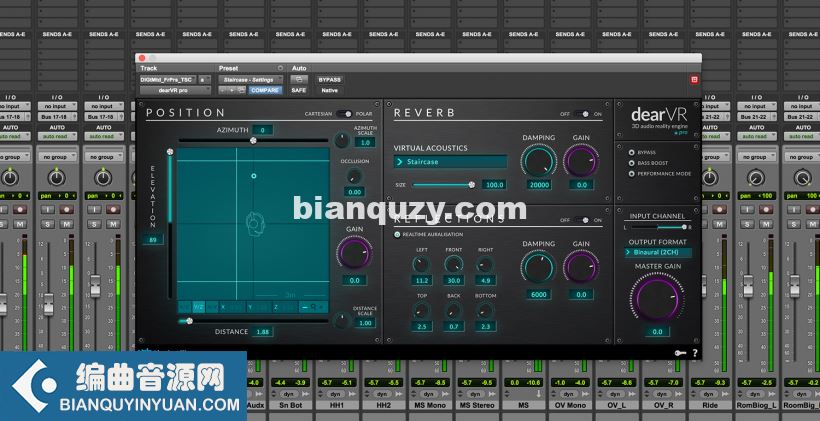Click the Front reflection knob

453,264
